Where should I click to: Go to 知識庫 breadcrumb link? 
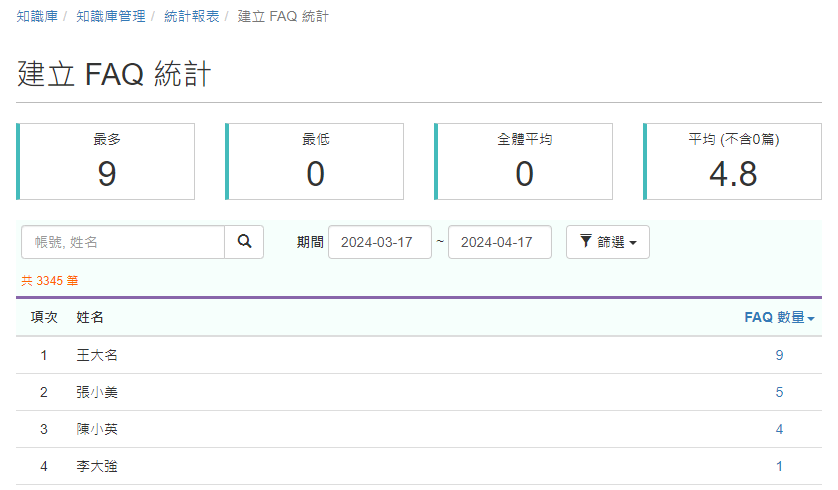pyautogui.click(x=37, y=17)
